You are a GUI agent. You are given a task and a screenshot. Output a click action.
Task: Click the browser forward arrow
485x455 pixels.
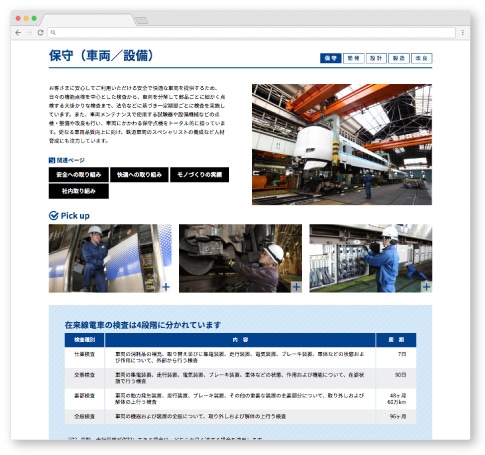(x=29, y=33)
